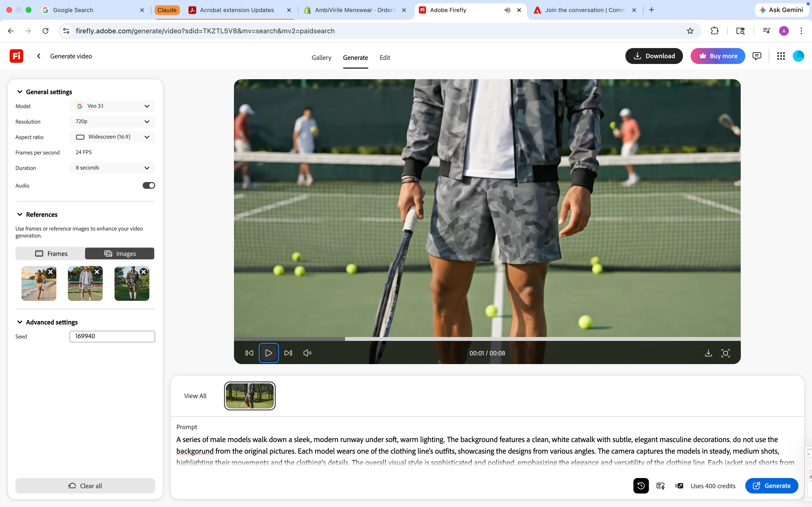This screenshot has height=507, width=812.
Task: Open the Duration dropdown set to 8 seconds
Action: tap(112, 168)
